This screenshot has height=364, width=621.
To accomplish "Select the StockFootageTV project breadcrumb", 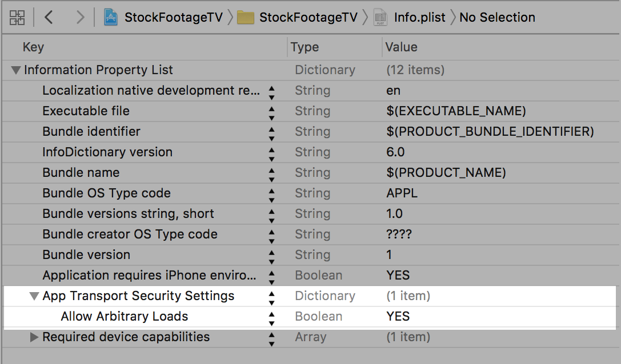I will point(174,18).
